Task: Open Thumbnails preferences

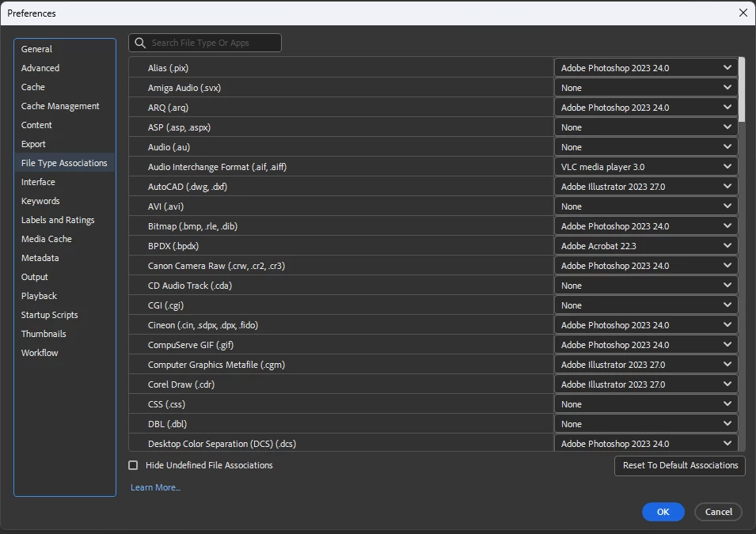Action: tap(44, 334)
